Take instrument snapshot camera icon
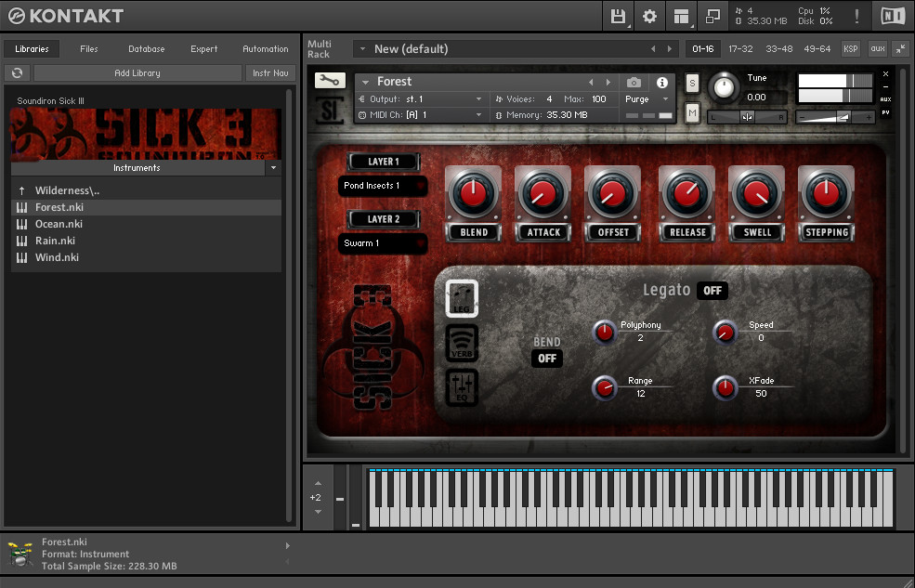The height and width of the screenshot is (588, 915). click(634, 83)
